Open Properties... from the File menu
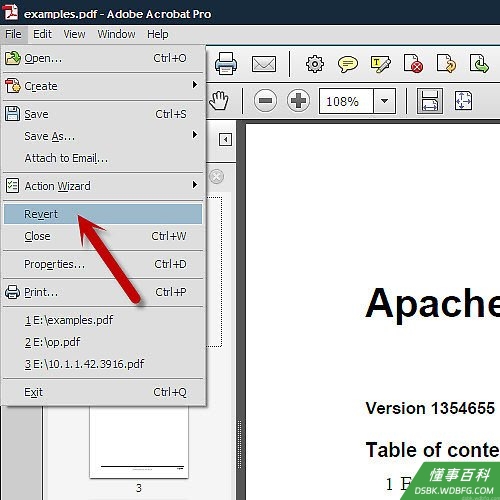Image resolution: width=500 pixels, height=500 pixels. pos(103,264)
